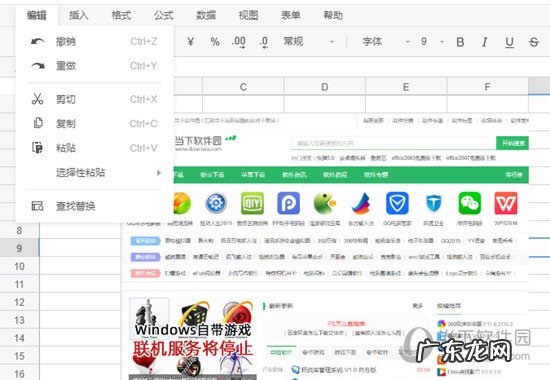
Task: Increase decimal places .00 button
Action: point(239,42)
